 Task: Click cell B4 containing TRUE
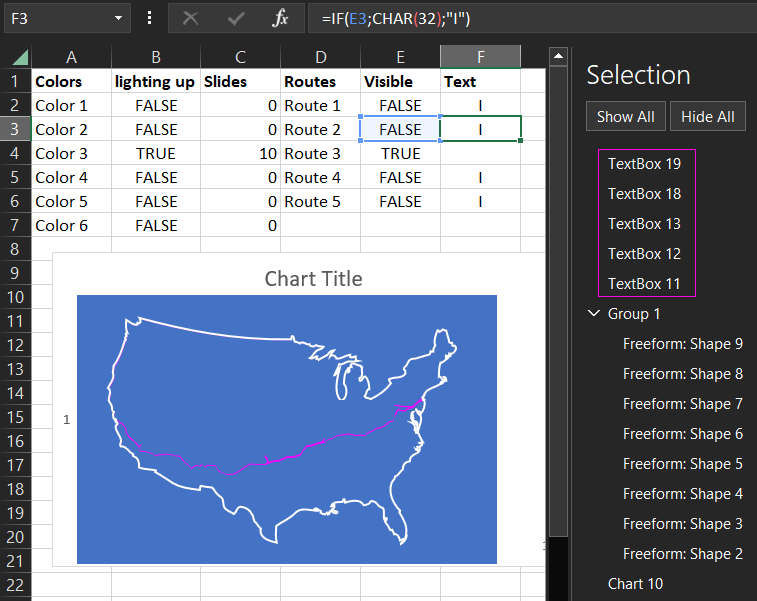point(155,153)
